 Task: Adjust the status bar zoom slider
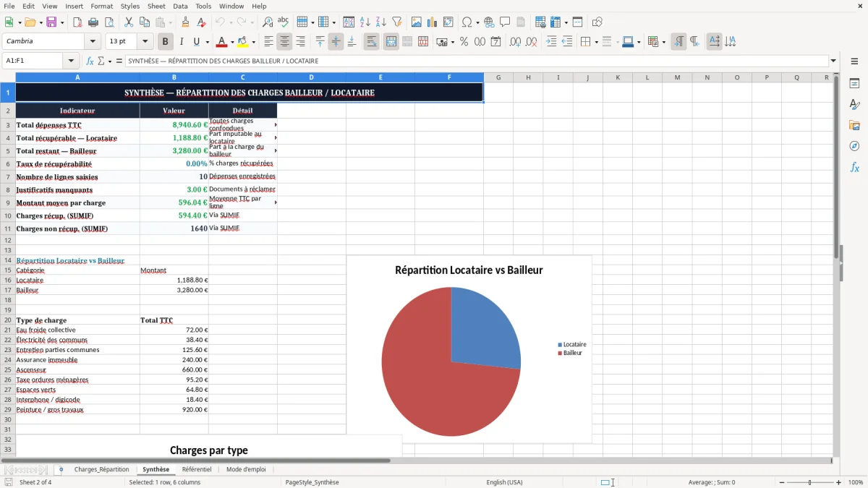click(x=809, y=482)
